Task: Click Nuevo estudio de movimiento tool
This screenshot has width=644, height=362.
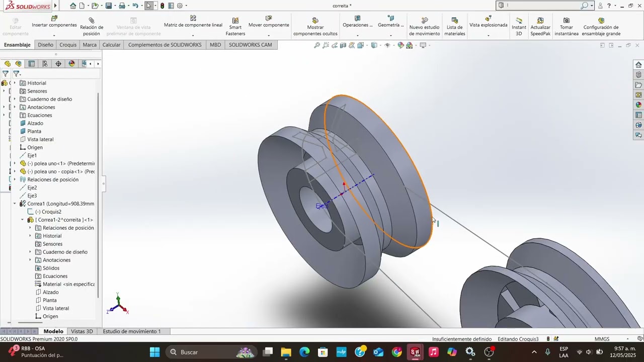Action: pos(424,27)
